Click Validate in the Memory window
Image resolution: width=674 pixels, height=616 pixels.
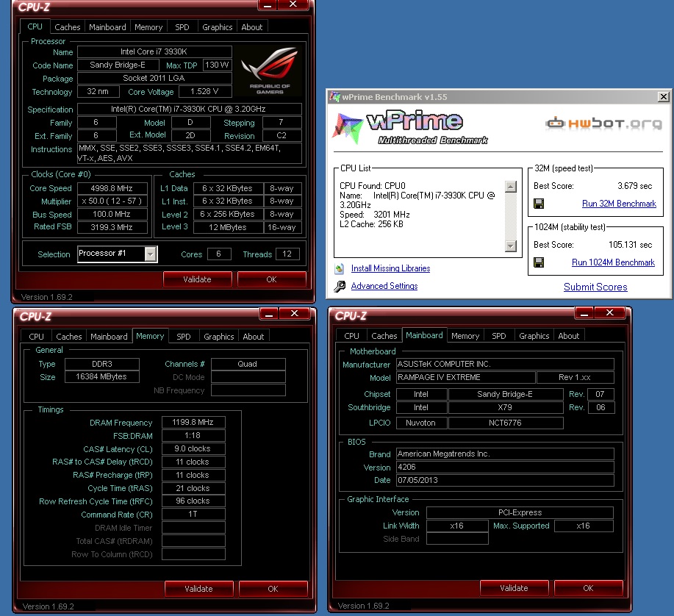point(198,589)
